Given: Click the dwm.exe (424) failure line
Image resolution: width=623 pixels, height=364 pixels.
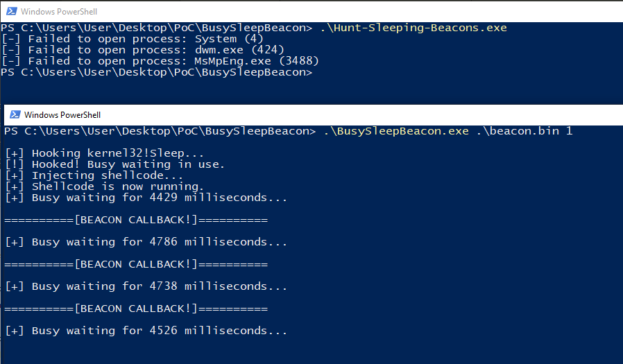Looking at the screenshot, I should coord(143,50).
